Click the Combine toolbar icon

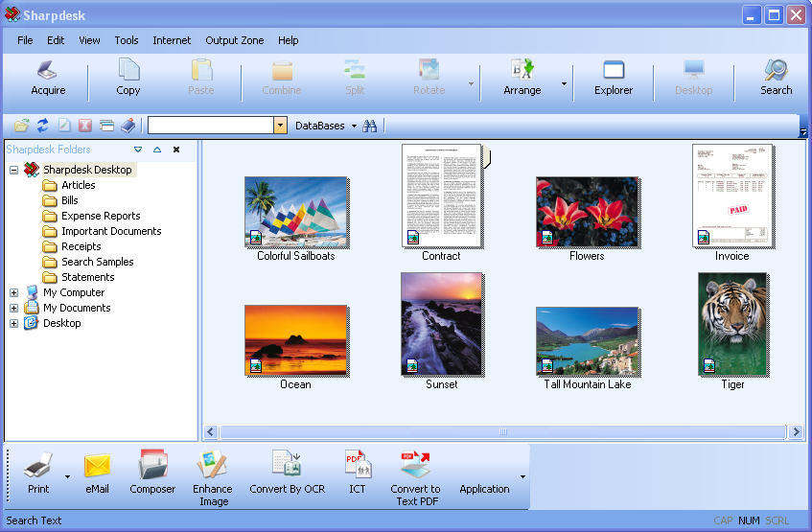(x=282, y=70)
